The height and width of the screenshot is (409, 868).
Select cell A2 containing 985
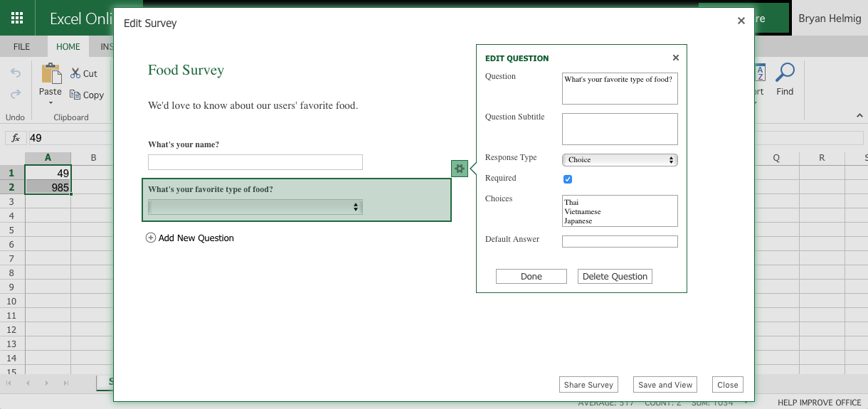[48, 187]
